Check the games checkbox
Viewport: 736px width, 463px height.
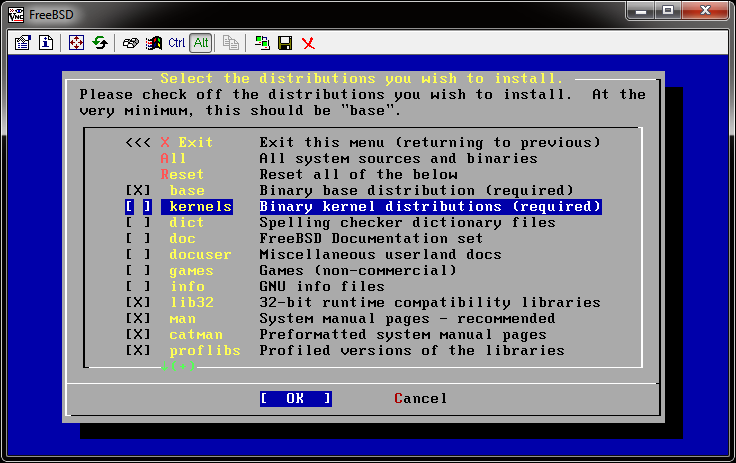point(138,270)
